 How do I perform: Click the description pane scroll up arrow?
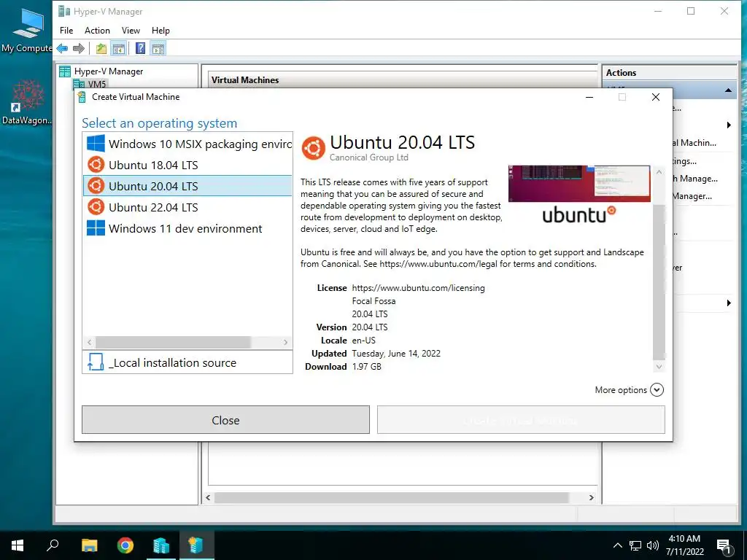tap(659, 172)
